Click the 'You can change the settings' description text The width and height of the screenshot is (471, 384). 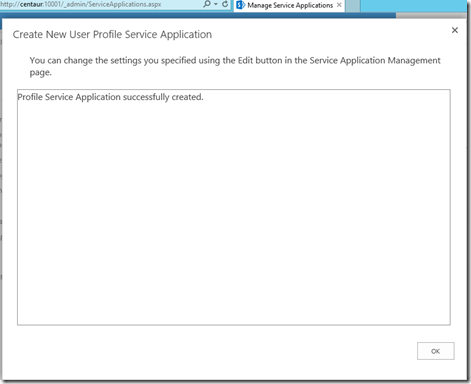click(235, 66)
